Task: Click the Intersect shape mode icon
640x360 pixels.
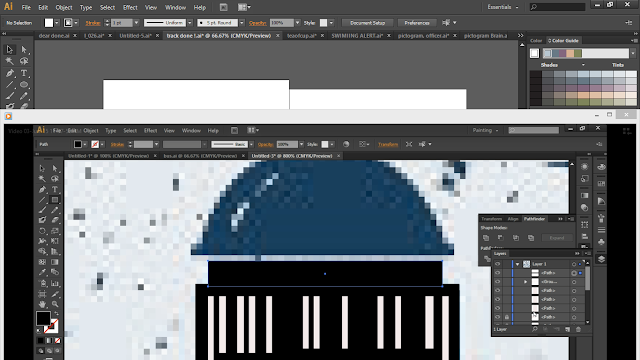Action: (516, 238)
